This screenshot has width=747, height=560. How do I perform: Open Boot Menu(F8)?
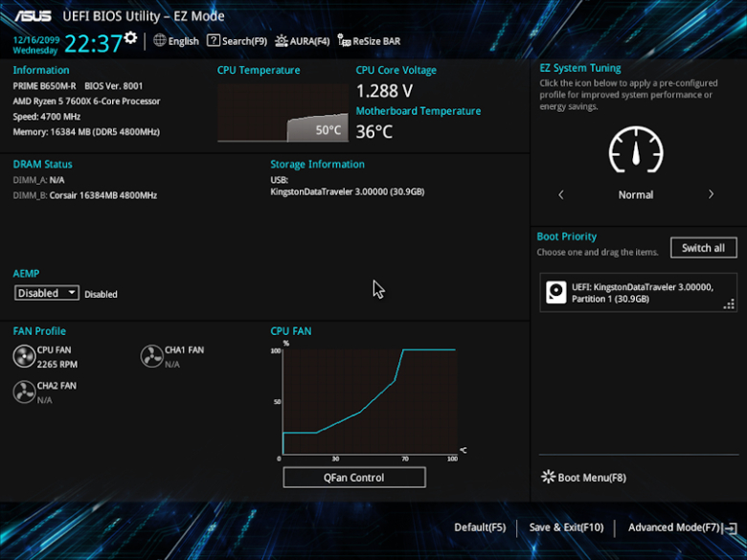[591, 478]
